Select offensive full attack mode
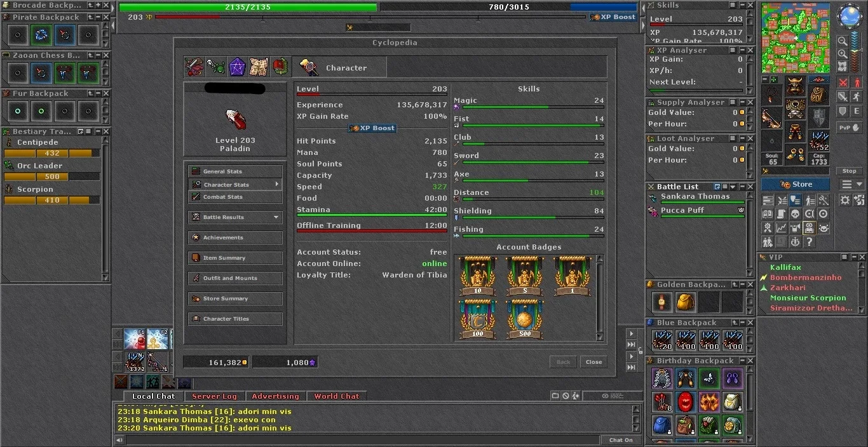 click(843, 83)
